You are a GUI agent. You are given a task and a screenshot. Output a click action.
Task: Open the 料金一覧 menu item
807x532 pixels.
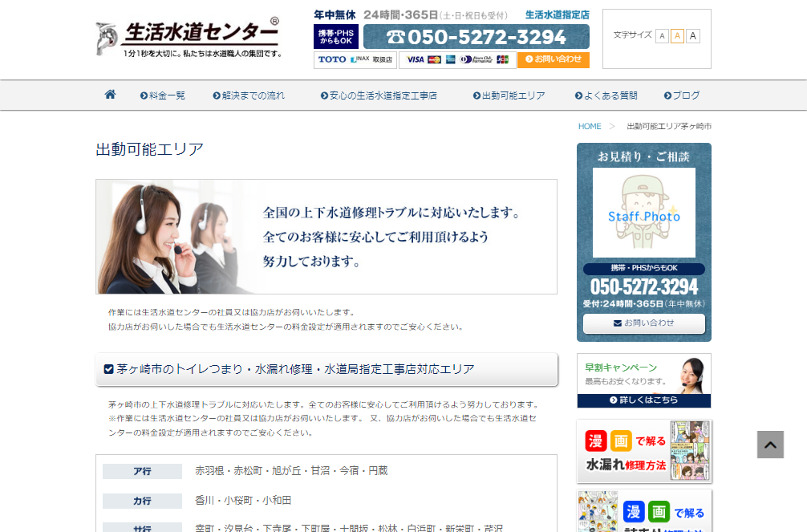163,95
